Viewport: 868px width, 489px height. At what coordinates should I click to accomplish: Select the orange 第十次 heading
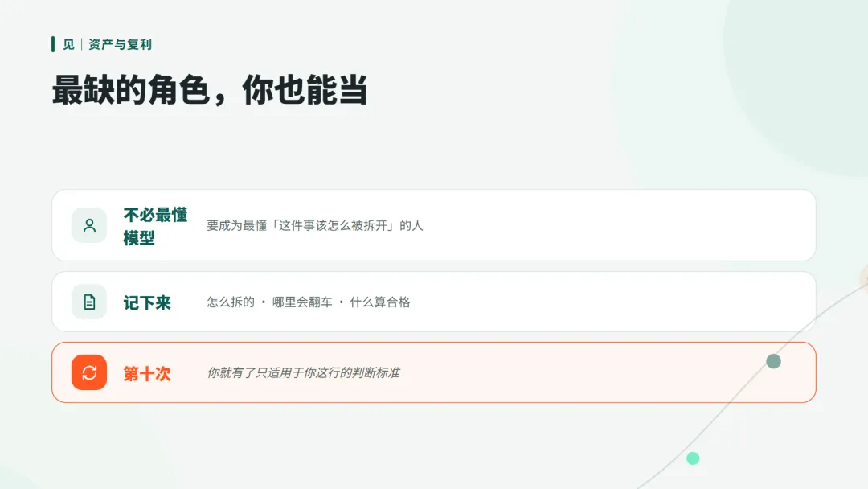(x=147, y=373)
